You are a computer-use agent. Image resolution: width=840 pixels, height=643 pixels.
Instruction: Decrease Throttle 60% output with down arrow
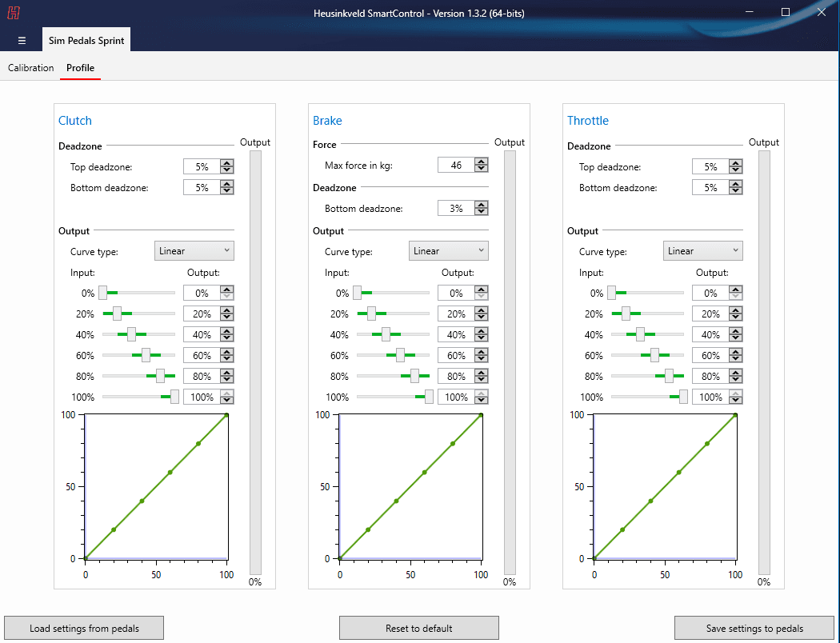[736, 359]
